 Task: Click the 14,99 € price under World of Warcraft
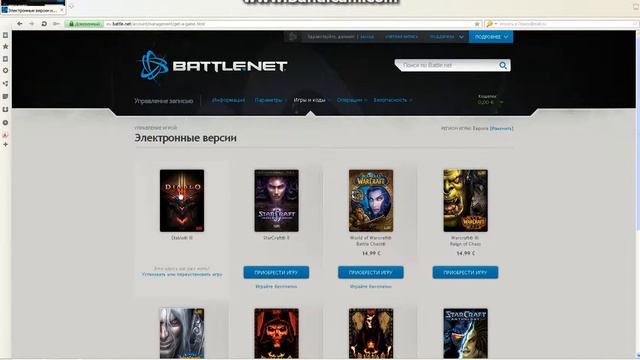[371, 253]
